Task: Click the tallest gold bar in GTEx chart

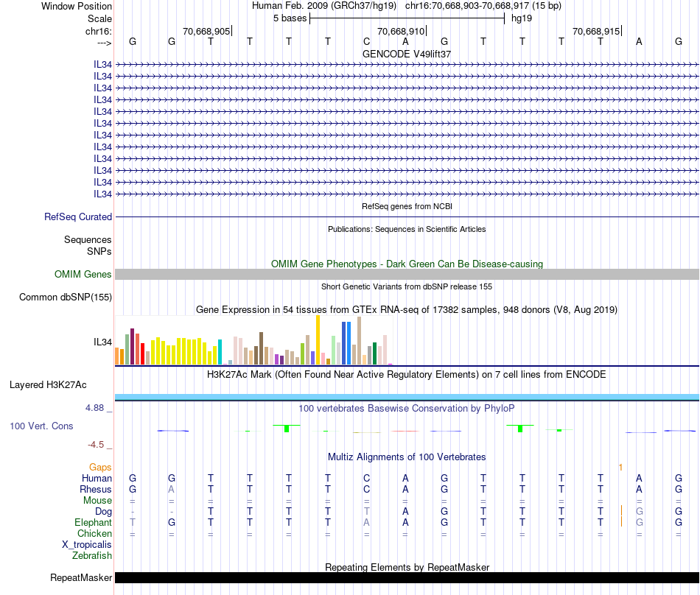Action: pyautogui.click(x=318, y=340)
